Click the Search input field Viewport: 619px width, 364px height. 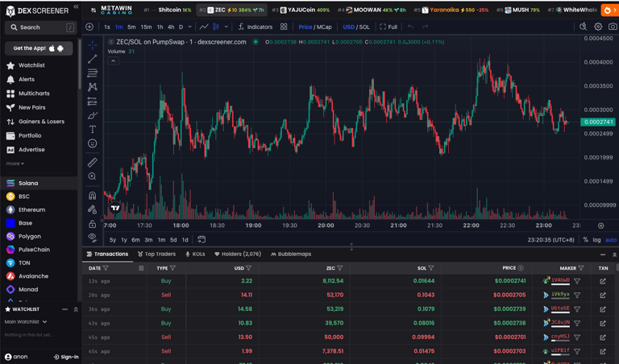coord(40,27)
